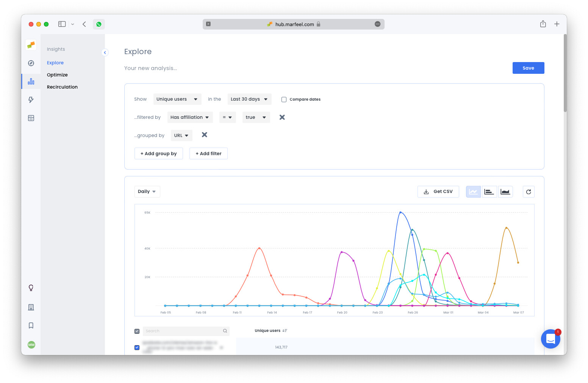This screenshot has width=588, height=383.
Task: Remove the Has affiliation filter
Action: (282, 117)
